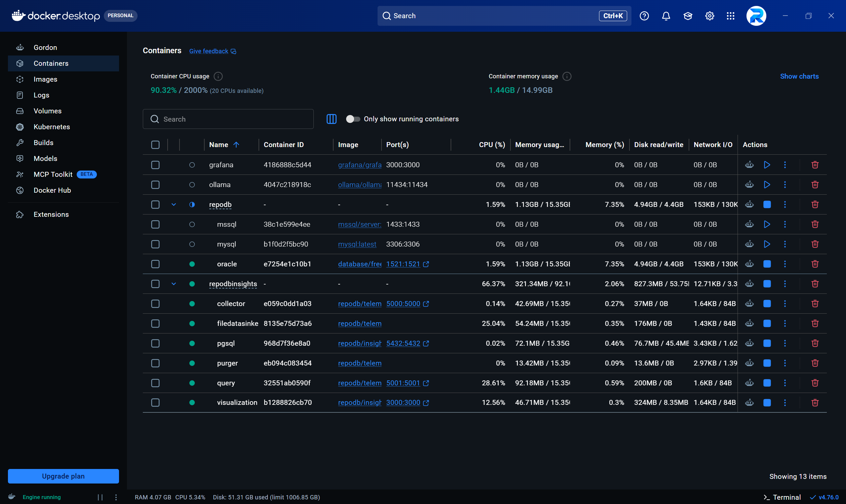
Task: Open the help icon in header
Action: 644,16
